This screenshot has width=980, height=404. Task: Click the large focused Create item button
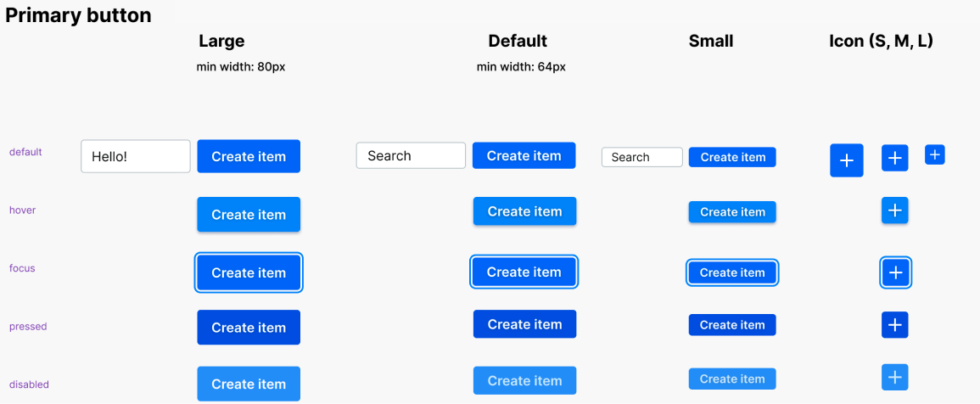click(x=249, y=272)
